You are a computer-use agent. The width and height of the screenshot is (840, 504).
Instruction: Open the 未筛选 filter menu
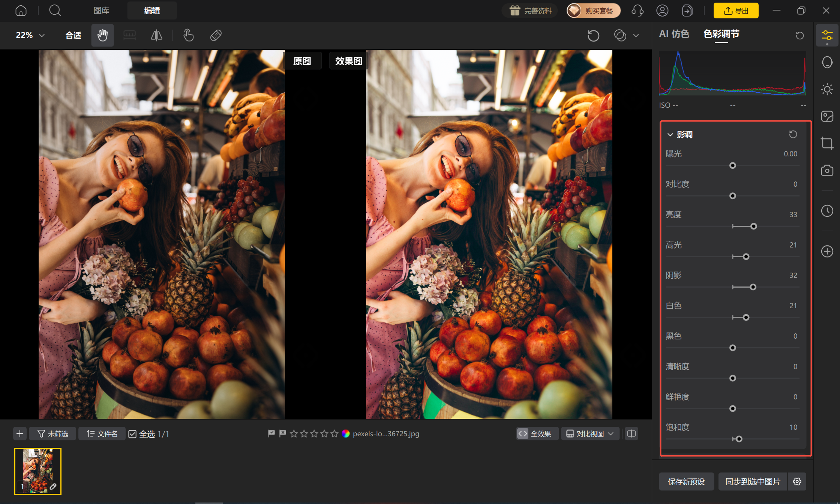click(x=53, y=434)
